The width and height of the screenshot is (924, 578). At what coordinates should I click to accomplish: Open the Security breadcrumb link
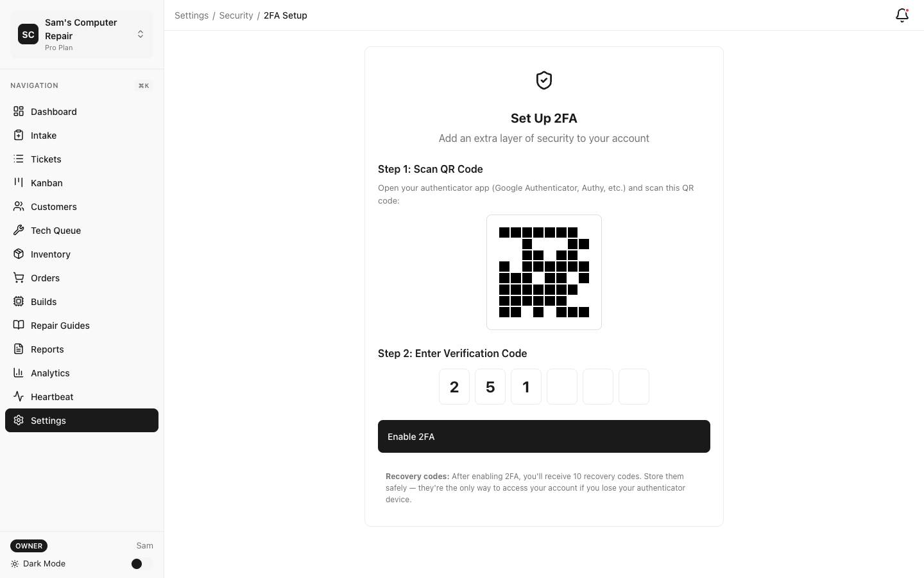point(236,15)
